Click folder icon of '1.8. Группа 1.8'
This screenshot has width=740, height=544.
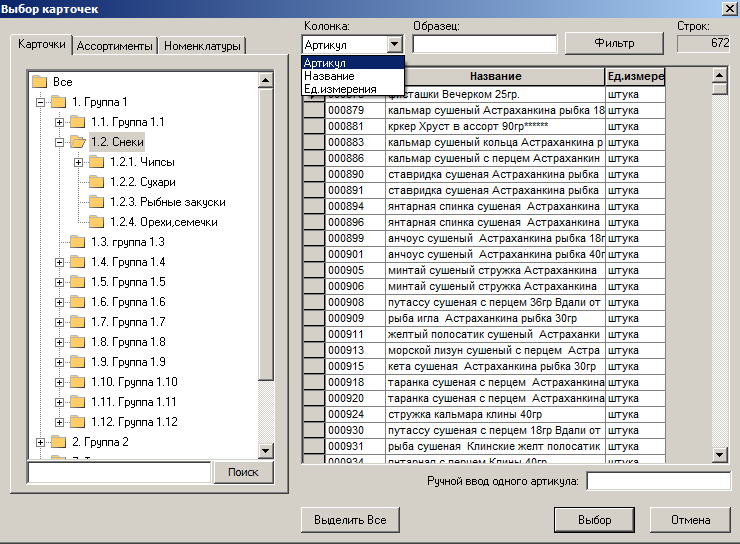point(77,342)
